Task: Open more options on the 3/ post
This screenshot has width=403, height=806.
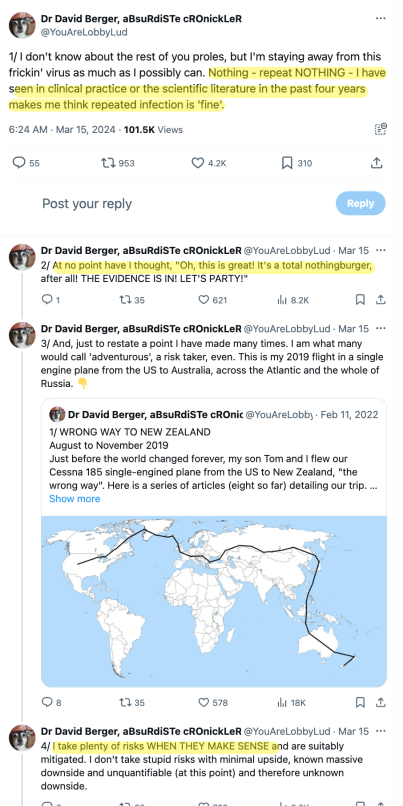Action: [x=380, y=328]
